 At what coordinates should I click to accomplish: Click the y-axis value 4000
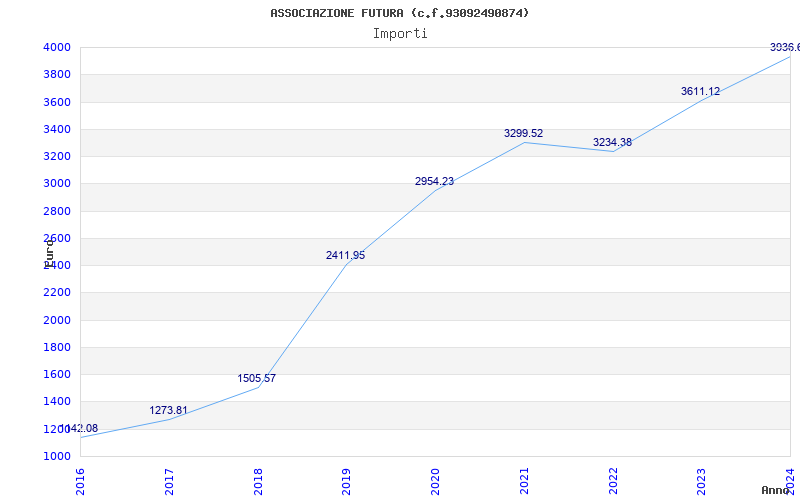coord(57,48)
